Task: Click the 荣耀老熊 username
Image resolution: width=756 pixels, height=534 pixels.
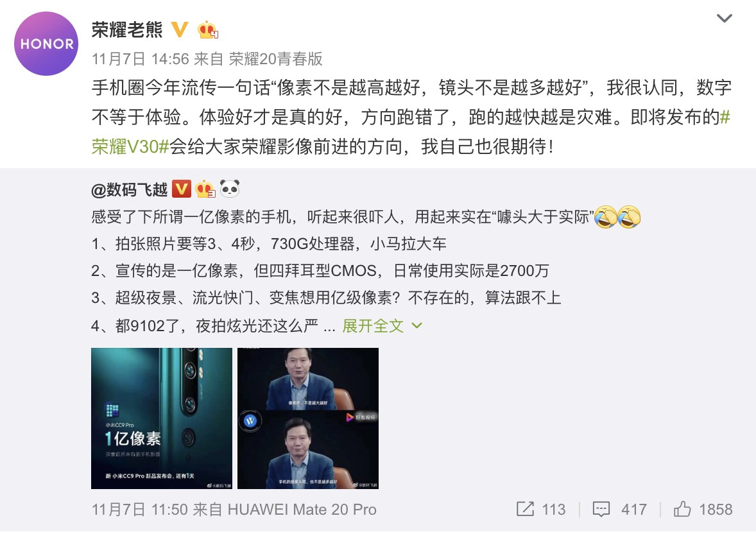Action: 127,30
